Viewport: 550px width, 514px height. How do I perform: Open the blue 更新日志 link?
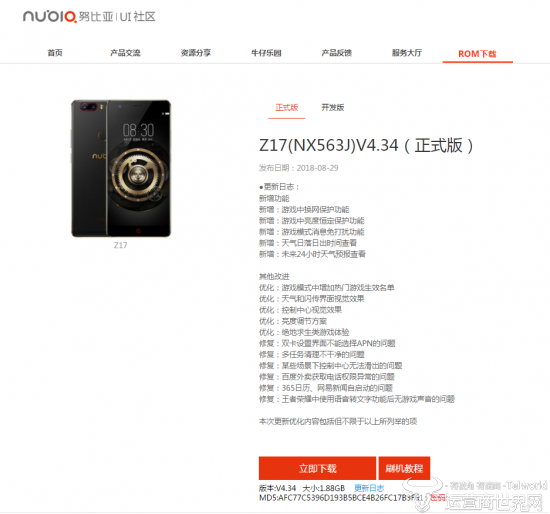point(369,488)
